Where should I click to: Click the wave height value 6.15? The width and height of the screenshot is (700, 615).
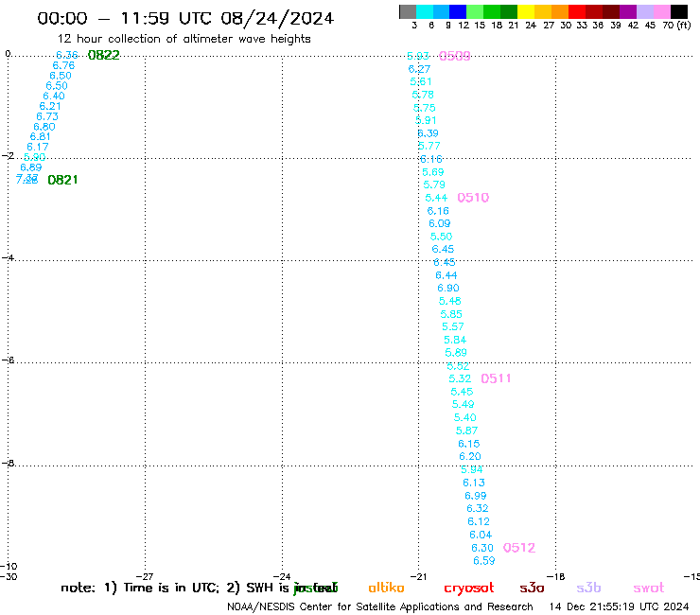[x=469, y=444]
